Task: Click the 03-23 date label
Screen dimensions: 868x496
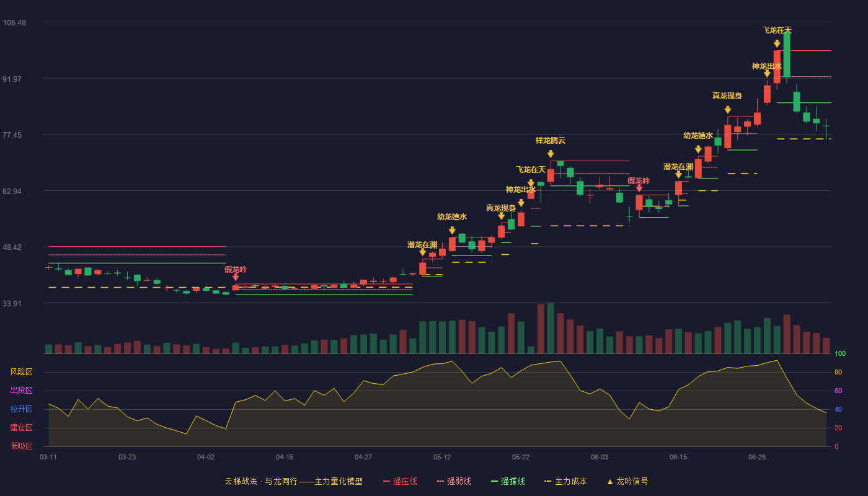Action: coord(127,457)
